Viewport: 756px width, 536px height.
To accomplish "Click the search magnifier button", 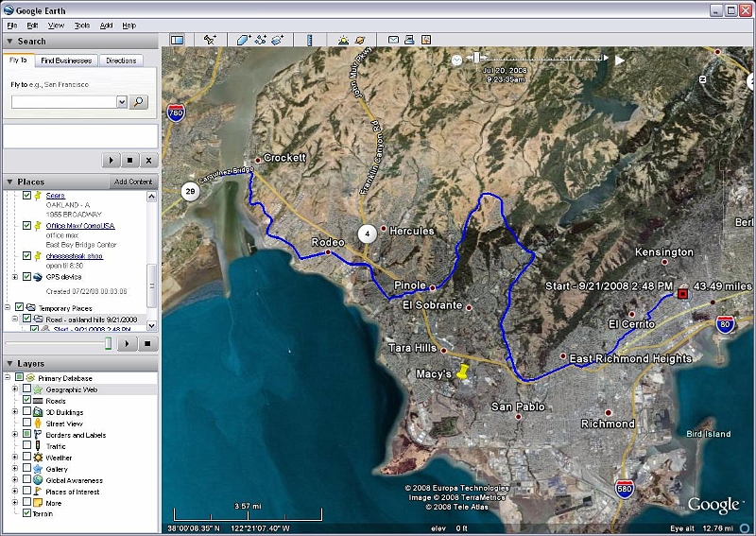I will 139,102.
